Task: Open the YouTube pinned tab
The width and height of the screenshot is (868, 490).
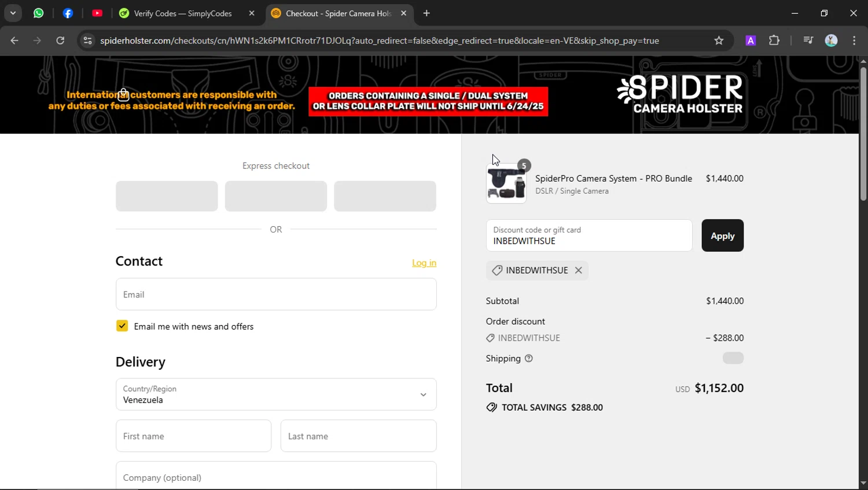Action: click(x=97, y=13)
